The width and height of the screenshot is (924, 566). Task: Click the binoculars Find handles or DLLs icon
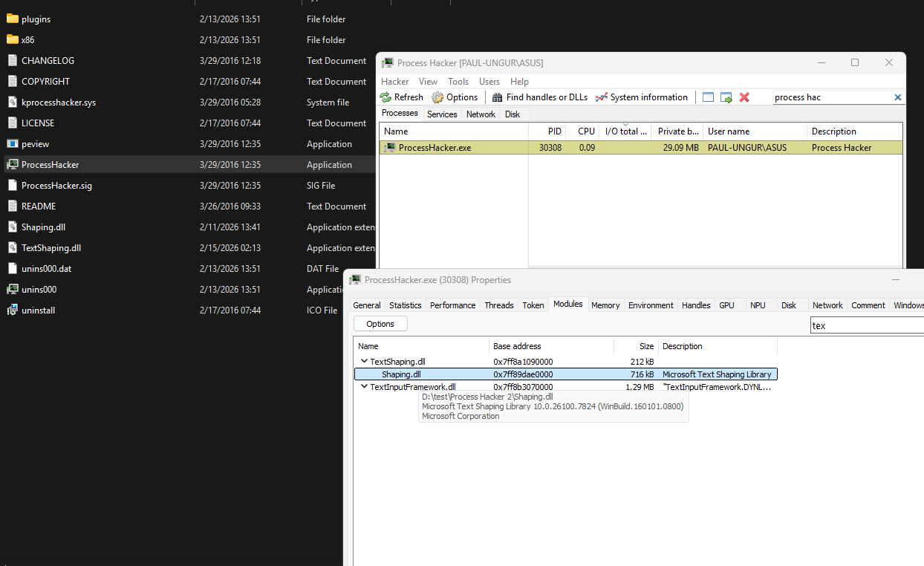pyautogui.click(x=498, y=97)
